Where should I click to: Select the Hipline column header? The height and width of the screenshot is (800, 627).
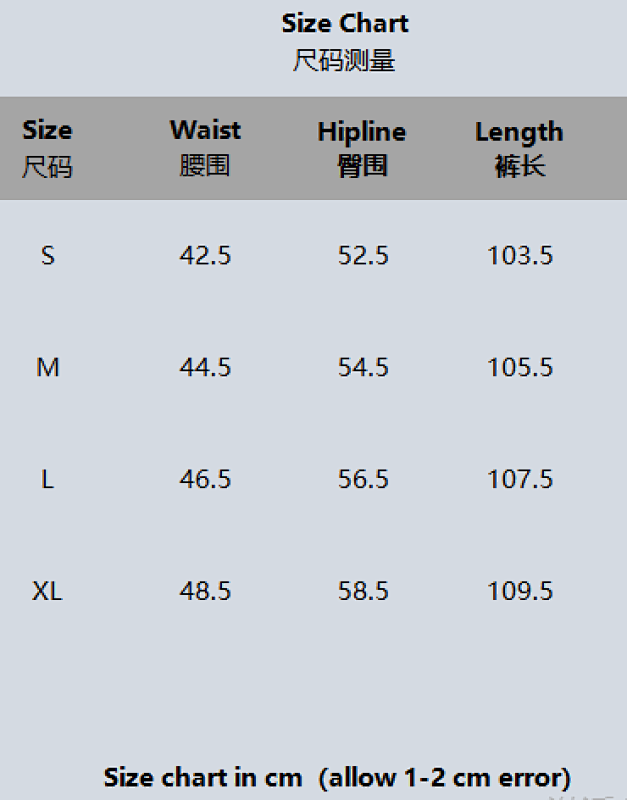click(362, 148)
